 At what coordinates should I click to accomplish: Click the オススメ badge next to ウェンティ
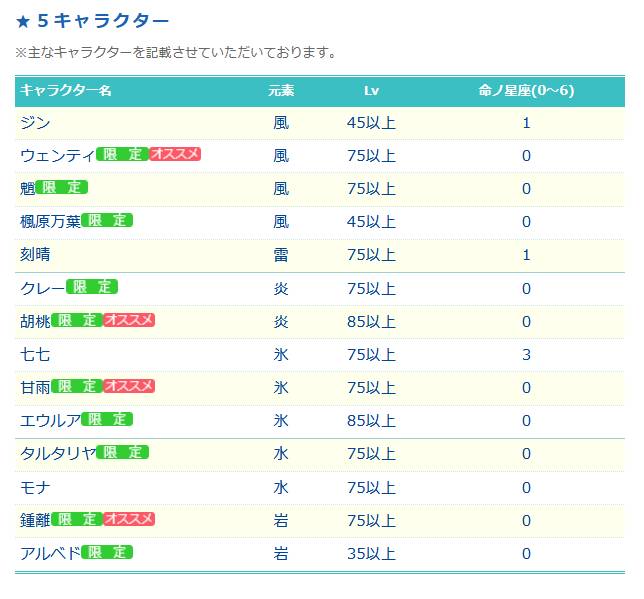175,154
